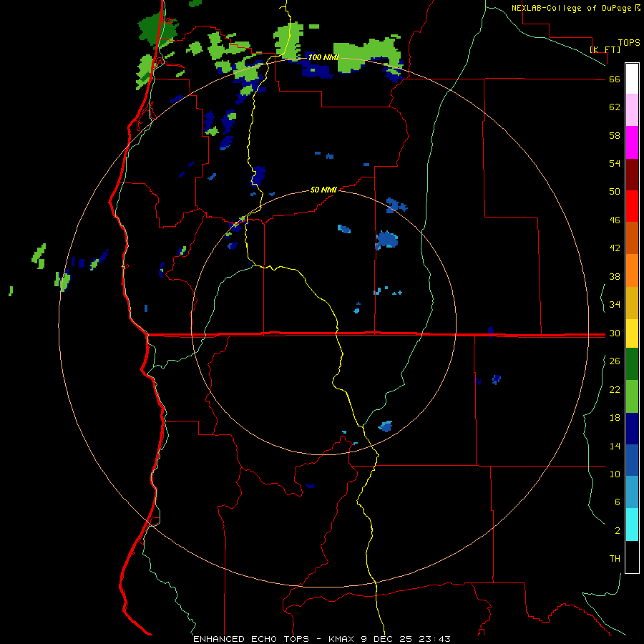Pick the dark orange legend swatch
This screenshot has height=644, width=644.
pos(632,238)
